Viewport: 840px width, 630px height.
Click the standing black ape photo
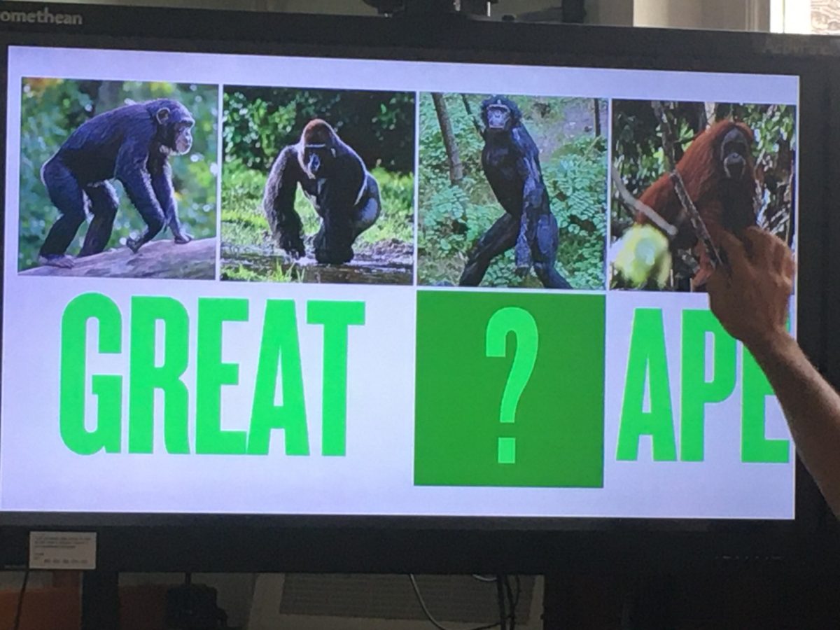[512, 190]
